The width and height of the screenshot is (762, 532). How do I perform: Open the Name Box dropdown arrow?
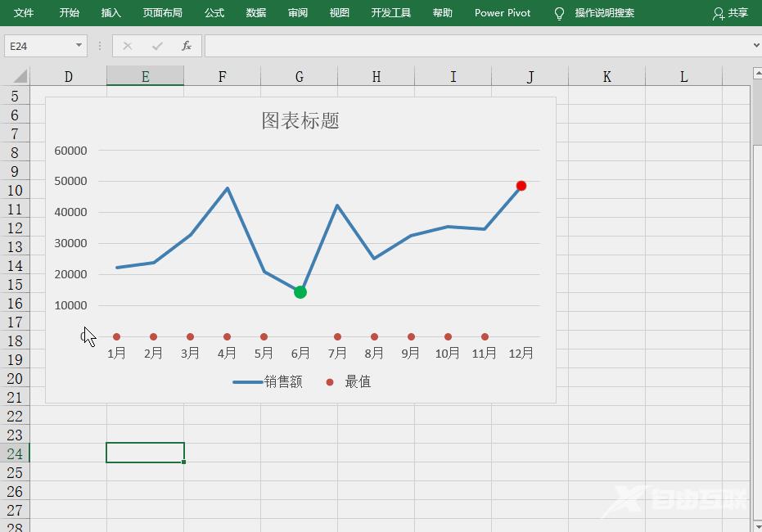pyautogui.click(x=79, y=46)
